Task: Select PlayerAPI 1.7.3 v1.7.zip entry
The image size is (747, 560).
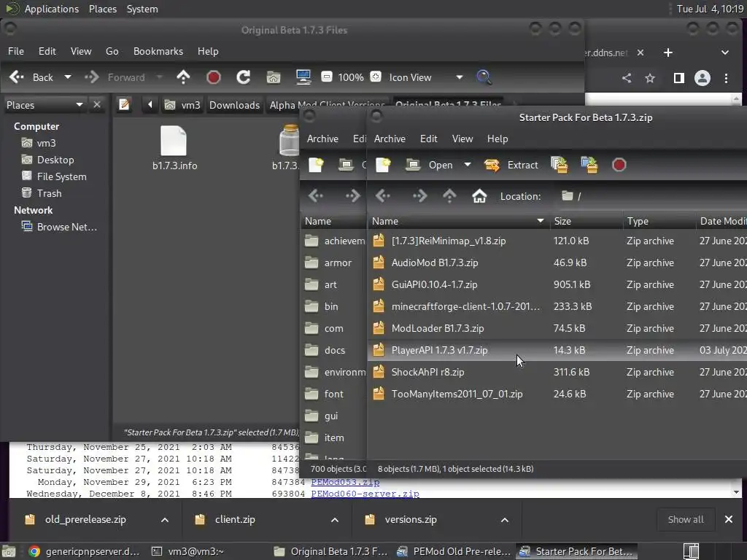Action: click(557, 351)
